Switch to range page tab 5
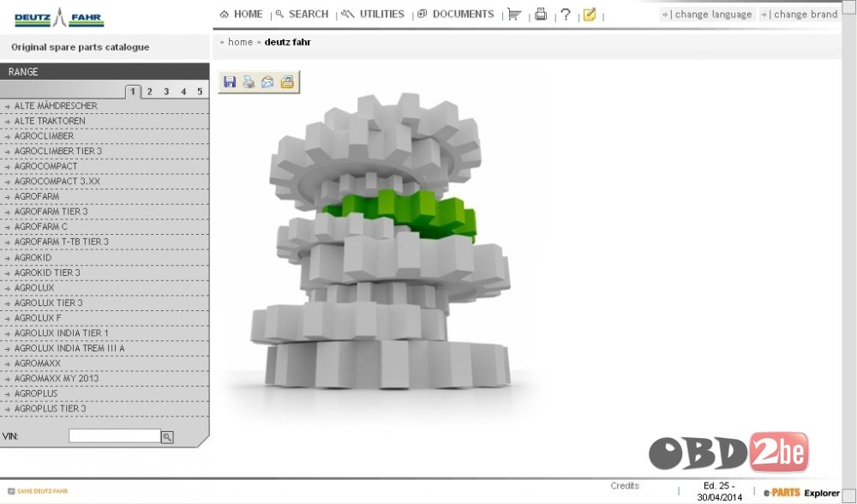The width and height of the screenshot is (857, 504). (200, 92)
